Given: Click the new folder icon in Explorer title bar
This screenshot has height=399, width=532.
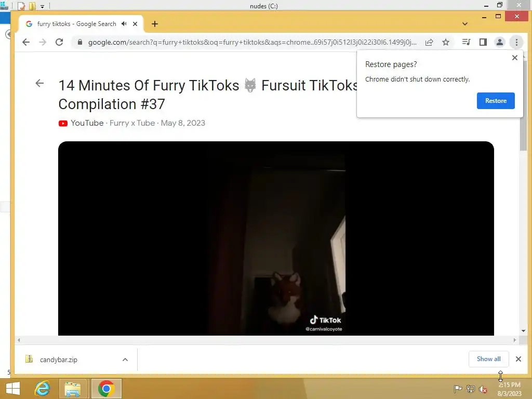Looking at the screenshot, I should tap(33, 6).
